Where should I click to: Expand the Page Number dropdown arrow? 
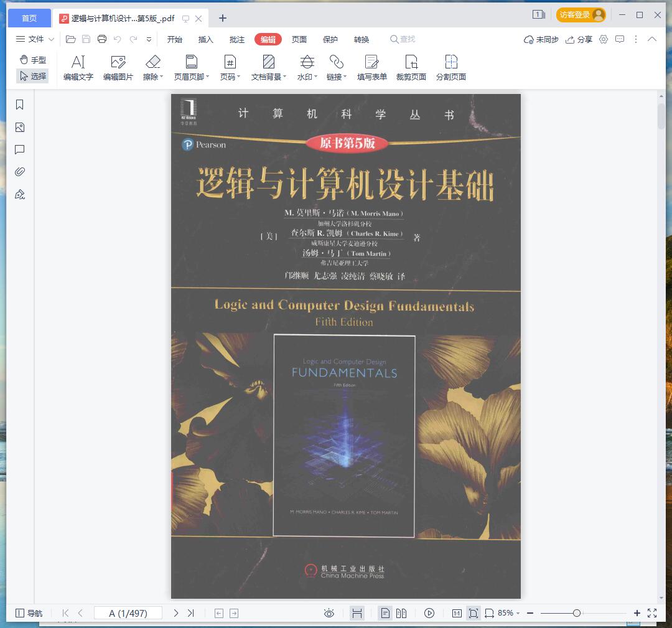pos(239,77)
